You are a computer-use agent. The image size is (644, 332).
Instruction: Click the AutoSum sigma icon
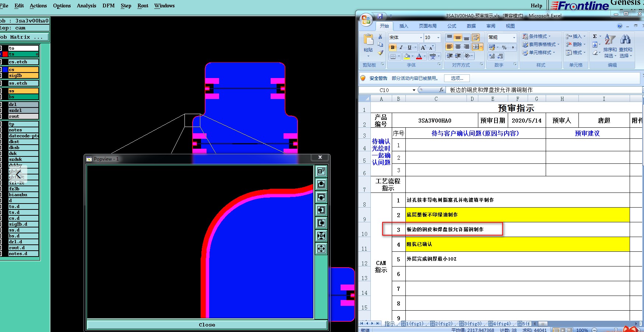[x=595, y=36]
